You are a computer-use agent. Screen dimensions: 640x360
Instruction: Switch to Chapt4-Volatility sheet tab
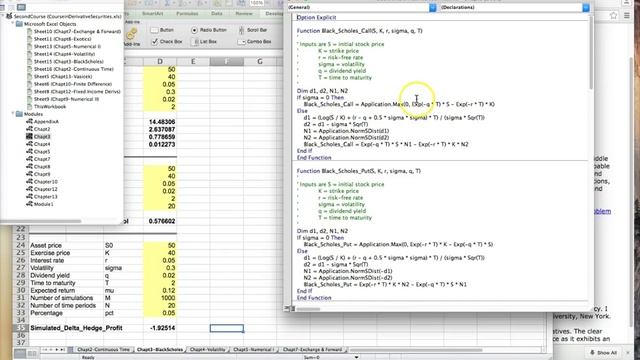coord(207,350)
